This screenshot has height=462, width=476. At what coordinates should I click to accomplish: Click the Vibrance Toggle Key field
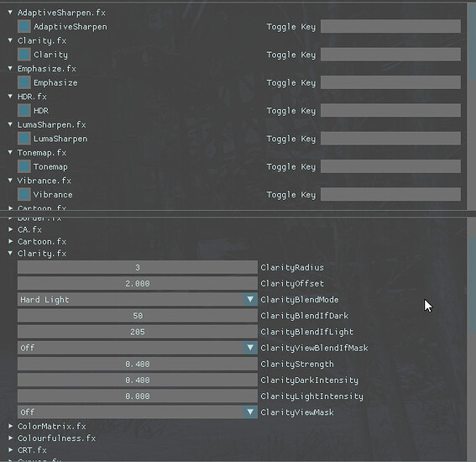[390, 194]
